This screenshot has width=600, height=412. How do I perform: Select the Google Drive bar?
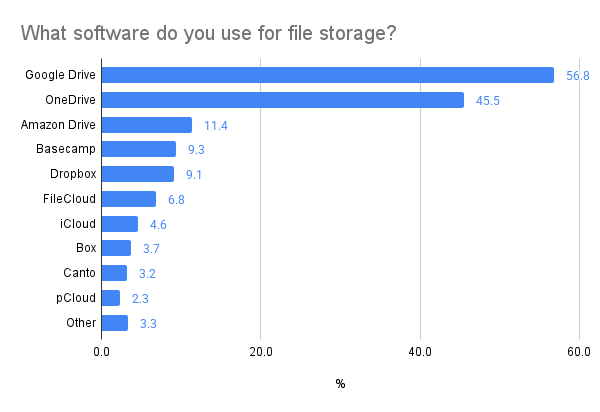pos(328,75)
